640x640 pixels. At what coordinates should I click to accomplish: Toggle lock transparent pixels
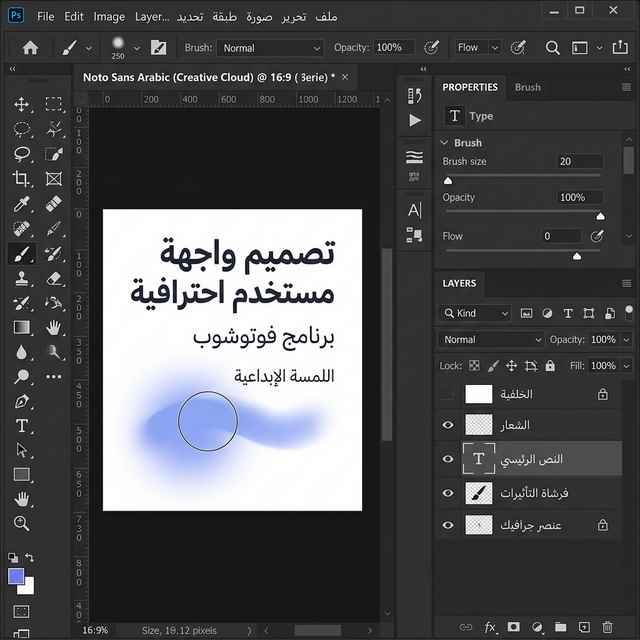(x=474, y=365)
